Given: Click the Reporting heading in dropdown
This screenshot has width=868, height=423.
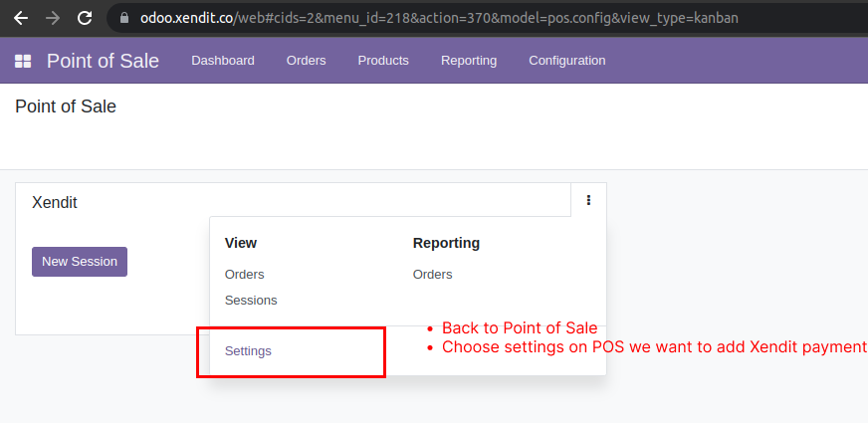Looking at the screenshot, I should (446, 243).
